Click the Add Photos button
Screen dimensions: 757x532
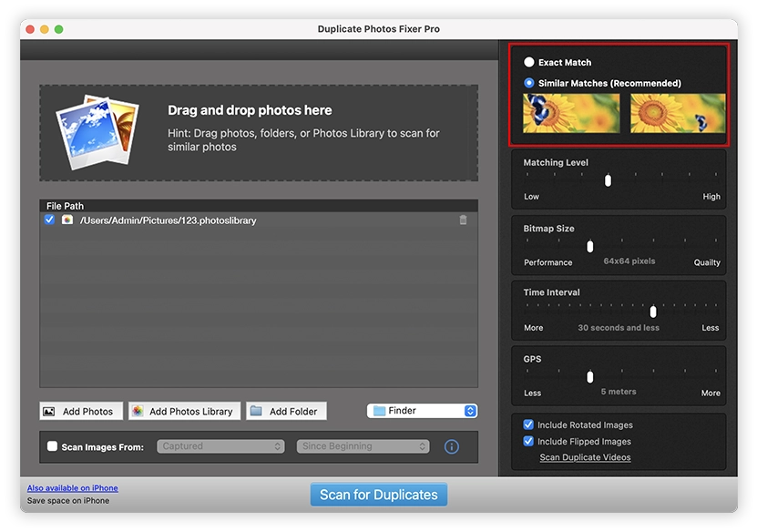click(81, 412)
